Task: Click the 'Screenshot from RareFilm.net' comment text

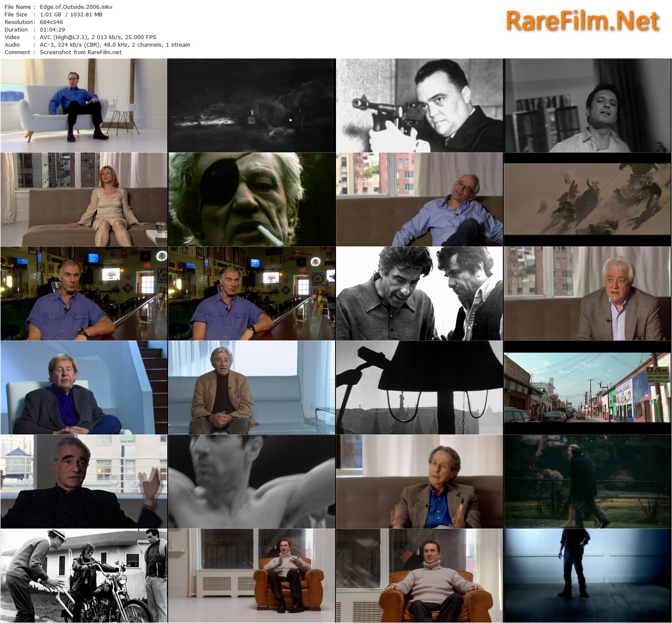Action: [x=81, y=52]
